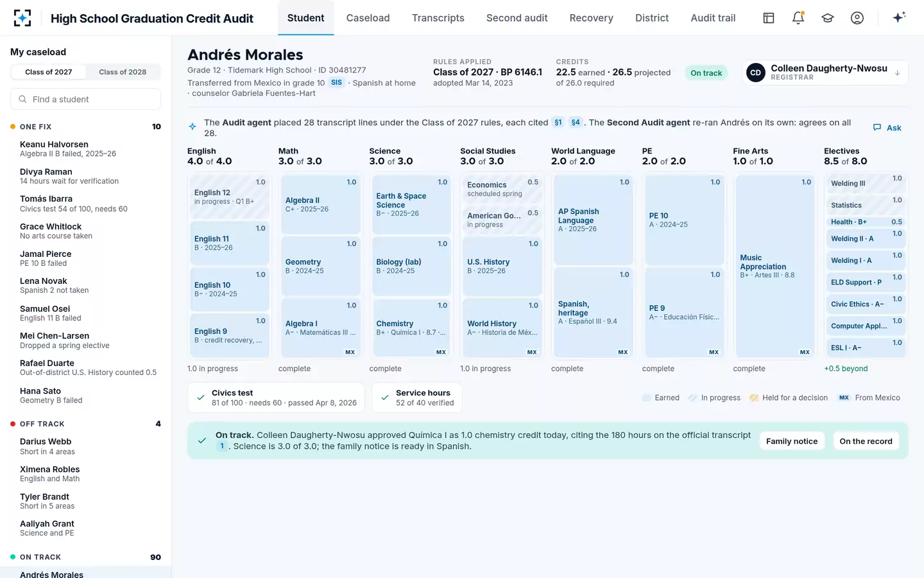
Task: Click the Held for a decision legend swatch
Action: (754, 398)
